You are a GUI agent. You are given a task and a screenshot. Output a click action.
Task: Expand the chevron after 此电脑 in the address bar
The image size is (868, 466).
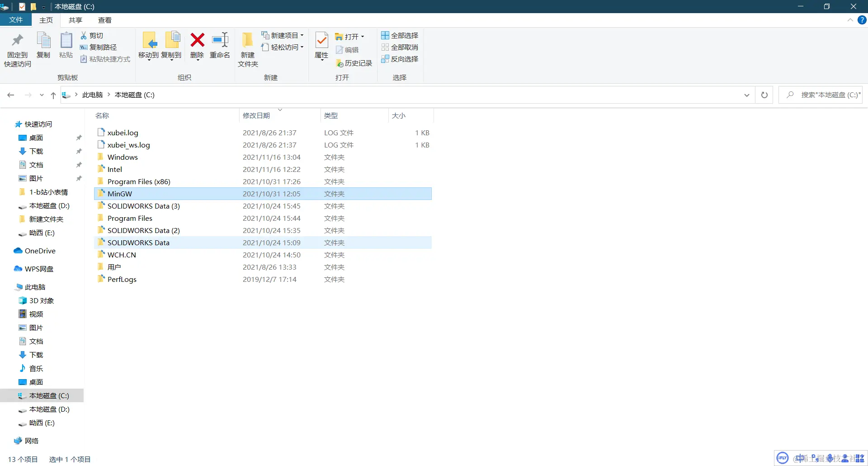[109, 95]
